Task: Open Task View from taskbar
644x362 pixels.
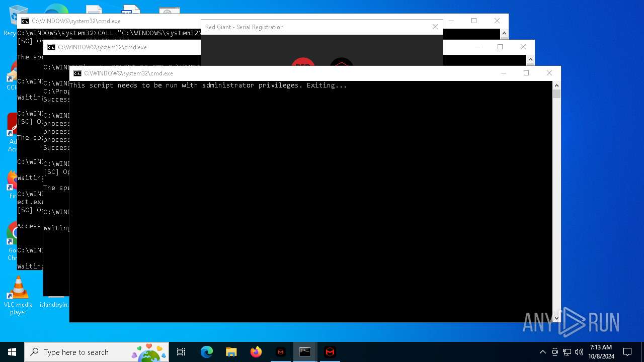Action: pos(181,352)
